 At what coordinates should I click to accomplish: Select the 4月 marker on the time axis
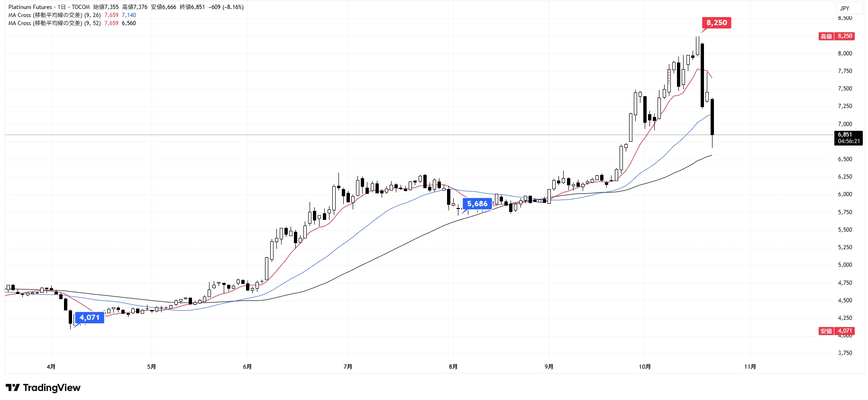pyautogui.click(x=51, y=367)
